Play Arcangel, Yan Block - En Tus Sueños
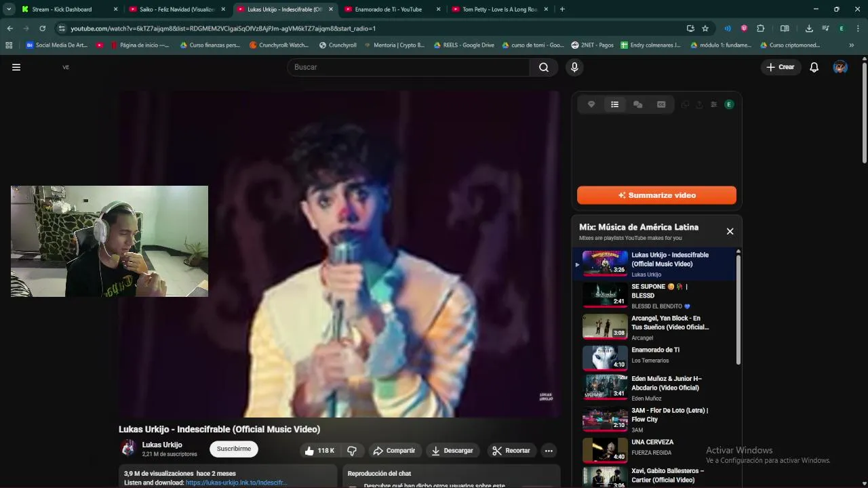Viewport: 868px width, 488px height. [655, 327]
